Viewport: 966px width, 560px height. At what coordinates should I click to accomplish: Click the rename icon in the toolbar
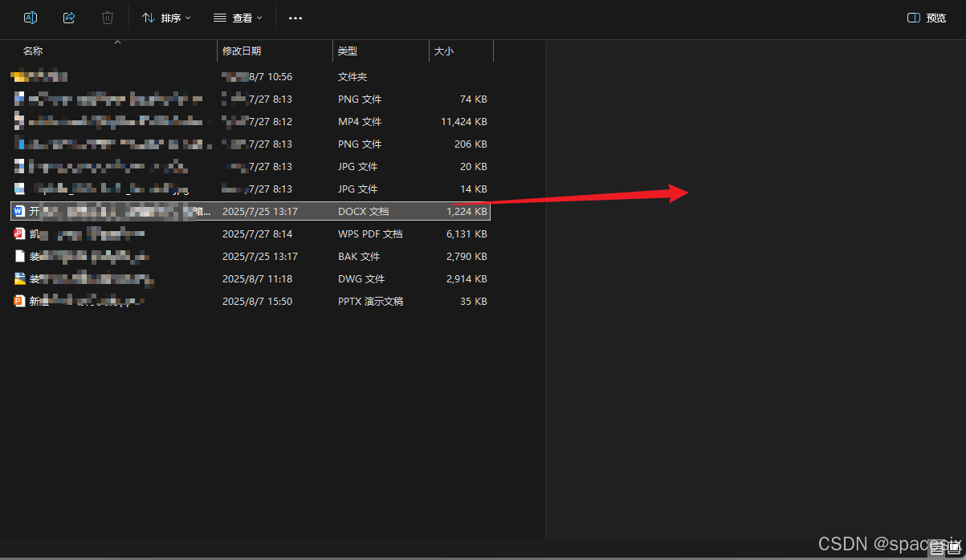(31, 18)
